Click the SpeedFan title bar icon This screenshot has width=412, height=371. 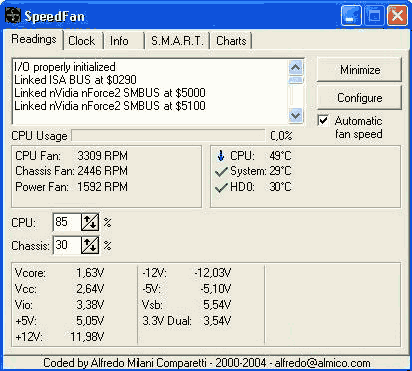(13, 16)
